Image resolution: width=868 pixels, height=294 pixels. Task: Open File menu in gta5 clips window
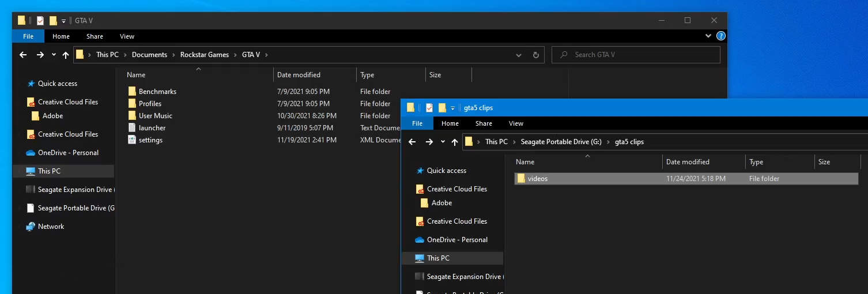coord(417,123)
